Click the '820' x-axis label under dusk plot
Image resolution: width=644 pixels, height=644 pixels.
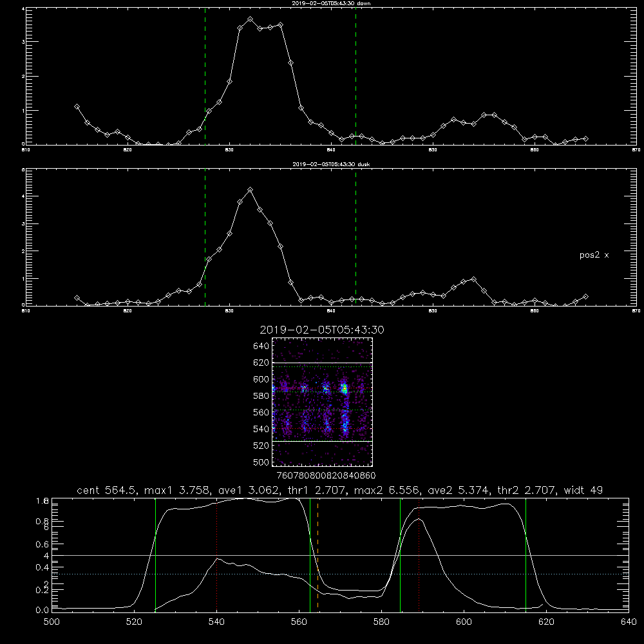[x=128, y=311]
